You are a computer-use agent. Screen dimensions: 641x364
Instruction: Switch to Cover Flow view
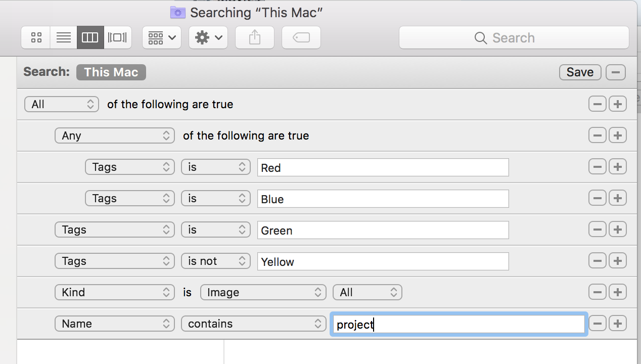pos(117,37)
